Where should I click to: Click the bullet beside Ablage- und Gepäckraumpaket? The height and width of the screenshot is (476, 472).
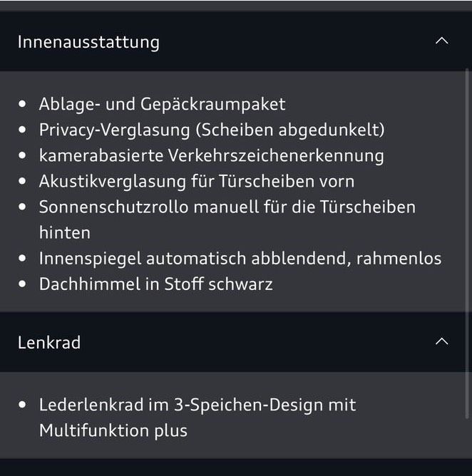click(24, 104)
